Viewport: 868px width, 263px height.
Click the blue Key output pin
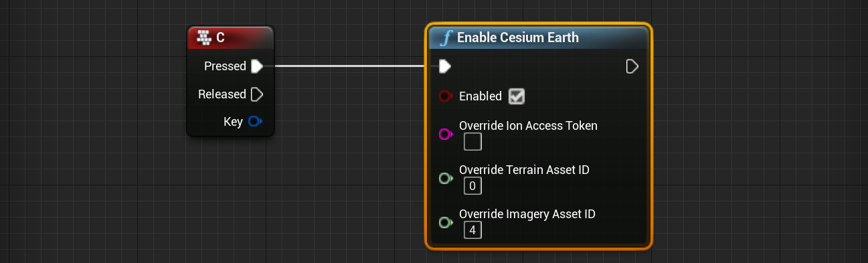click(255, 122)
